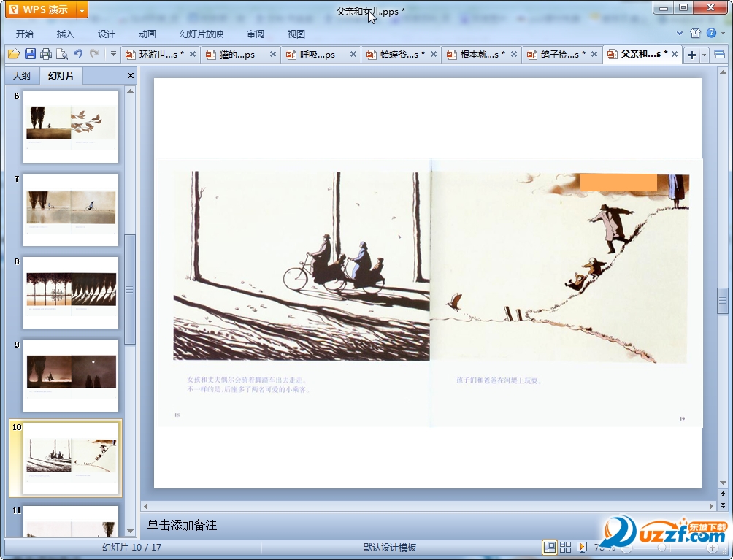733x560 pixels.
Task: Expand the arrow beside the WPS 演示 button
Action: (x=82, y=9)
